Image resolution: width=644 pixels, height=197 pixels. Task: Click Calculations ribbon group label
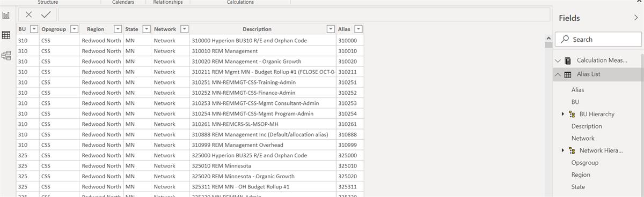point(240,2)
